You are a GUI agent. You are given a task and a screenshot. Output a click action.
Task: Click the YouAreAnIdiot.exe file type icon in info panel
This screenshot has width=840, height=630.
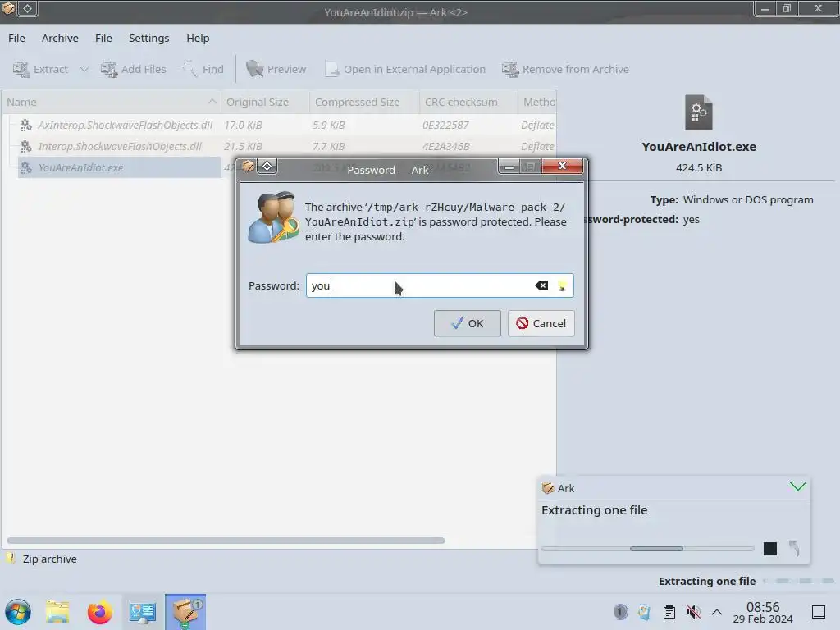click(x=699, y=112)
